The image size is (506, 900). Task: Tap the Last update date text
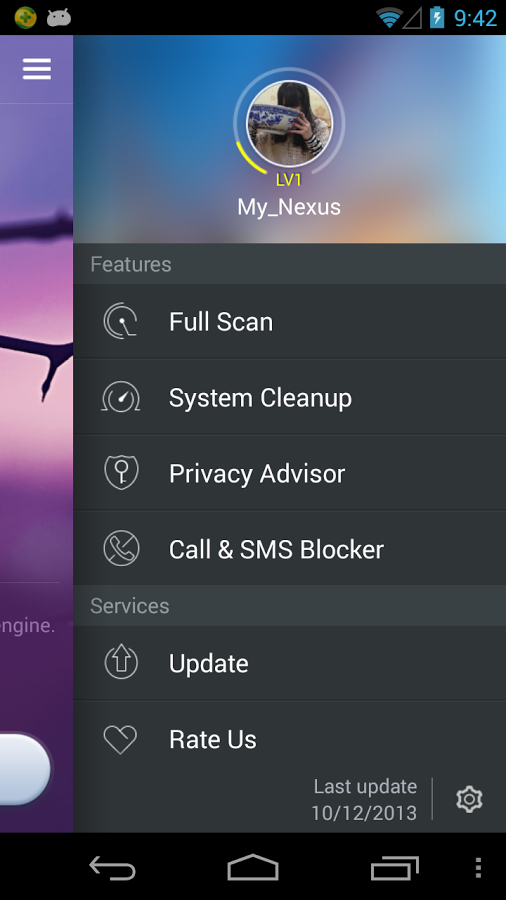tap(364, 800)
